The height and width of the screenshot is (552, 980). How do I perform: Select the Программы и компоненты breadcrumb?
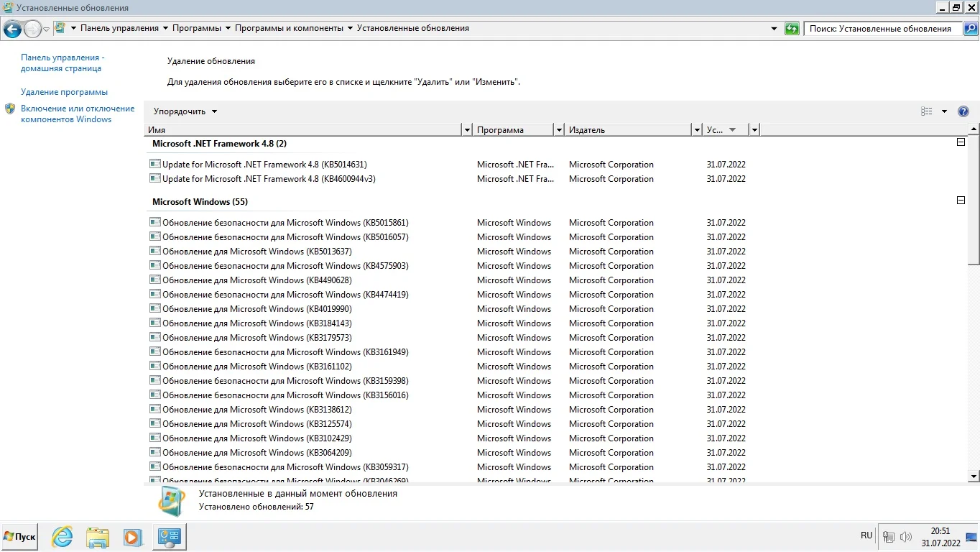pyautogui.click(x=289, y=28)
